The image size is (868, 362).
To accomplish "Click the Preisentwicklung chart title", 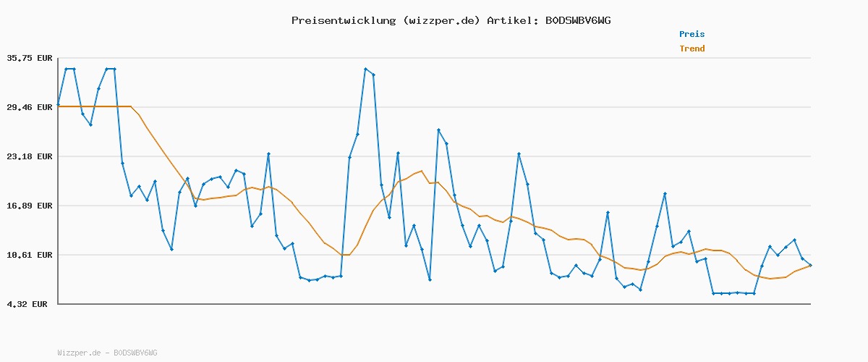I will point(342,20).
